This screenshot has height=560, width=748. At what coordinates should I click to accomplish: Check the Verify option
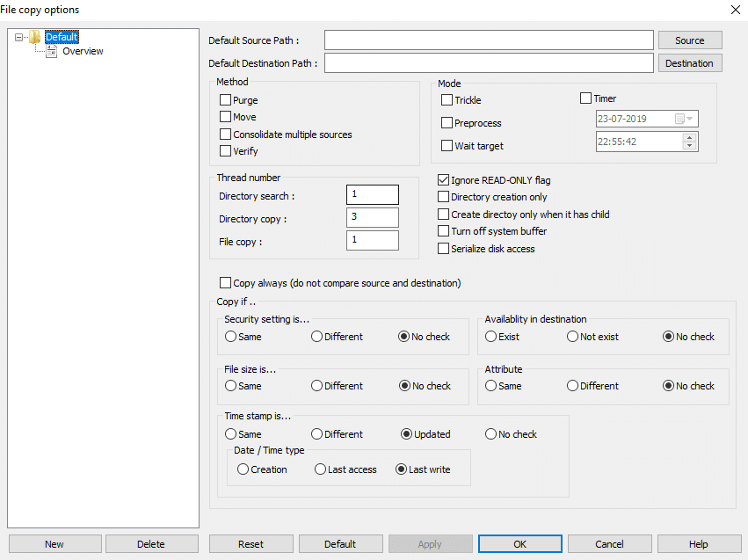[226, 151]
